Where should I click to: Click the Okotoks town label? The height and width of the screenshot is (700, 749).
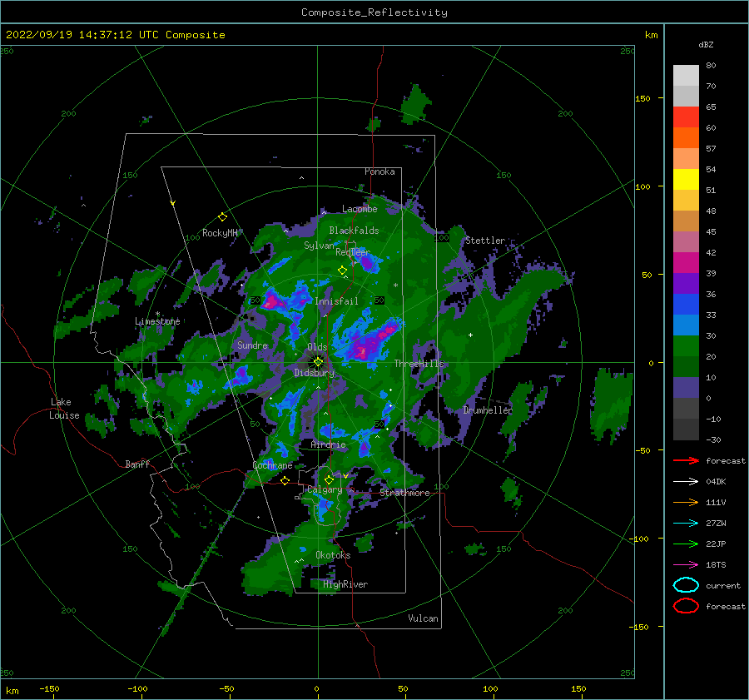[x=333, y=555]
